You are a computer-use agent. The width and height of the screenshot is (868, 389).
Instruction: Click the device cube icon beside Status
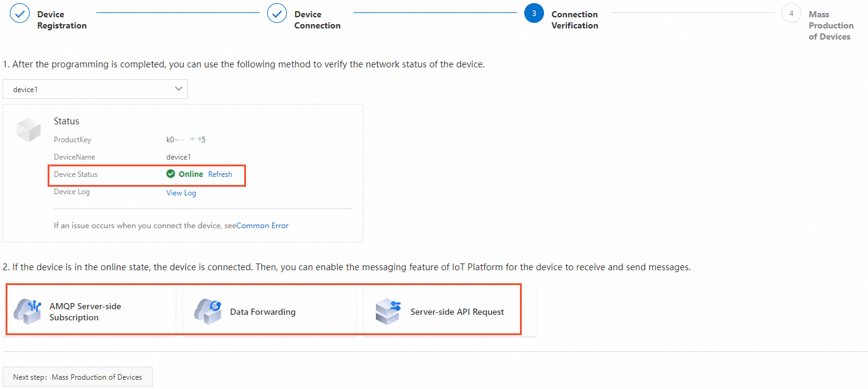click(28, 129)
